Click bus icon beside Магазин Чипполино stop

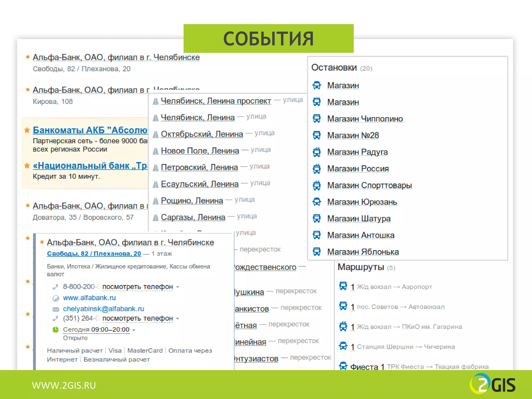tap(317, 118)
